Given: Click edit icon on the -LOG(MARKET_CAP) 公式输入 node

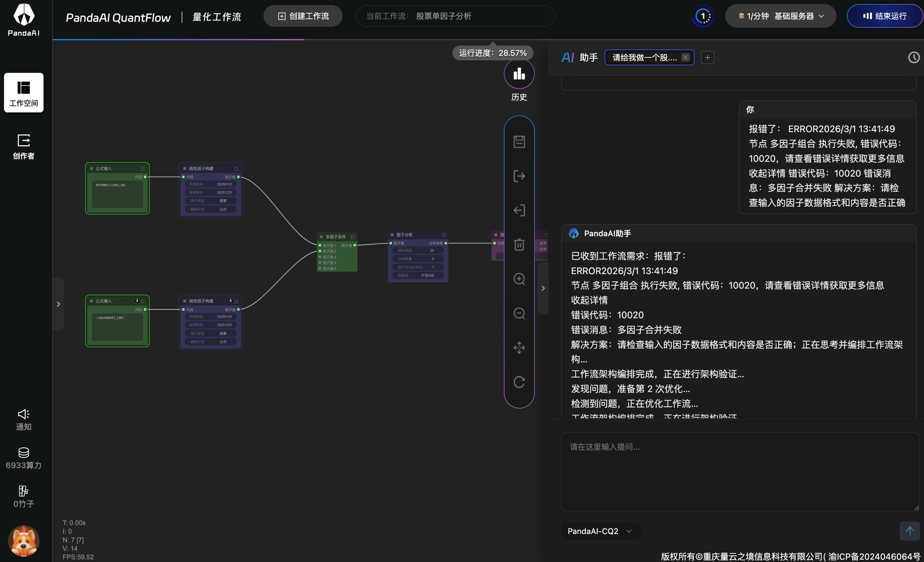Looking at the screenshot, I should (143, 301).
